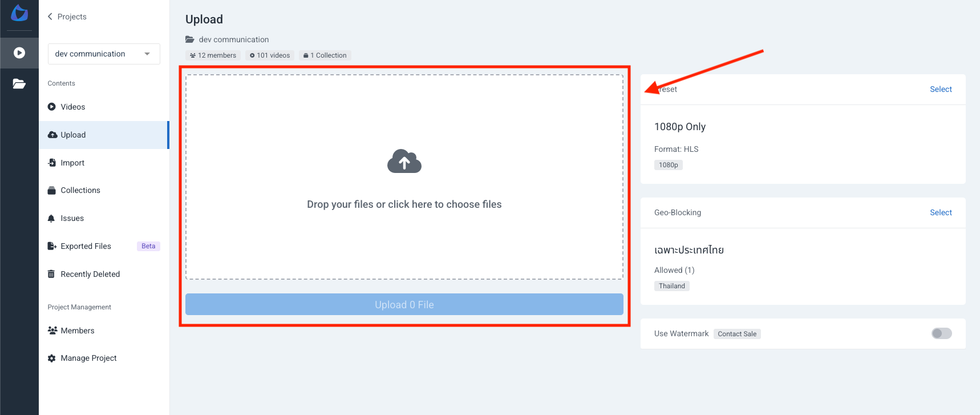Click the Members people icon

click(x=52, y=331)
